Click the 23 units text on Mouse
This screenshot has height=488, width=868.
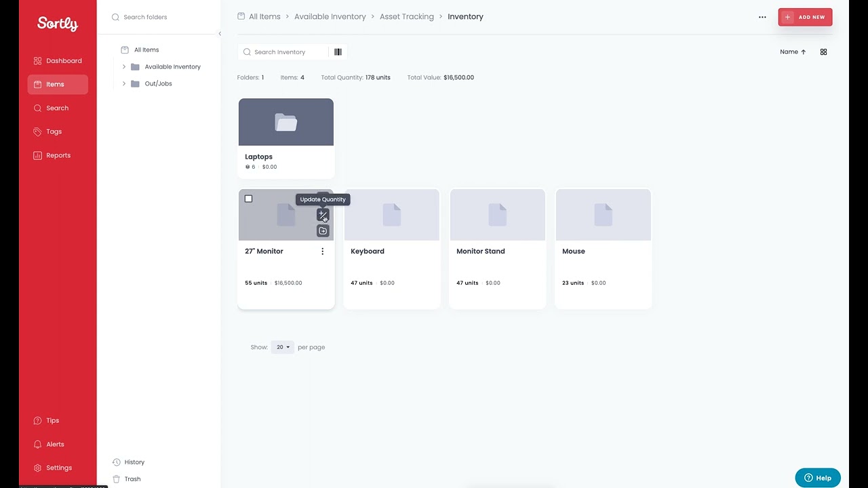click(x=573, y=283)
